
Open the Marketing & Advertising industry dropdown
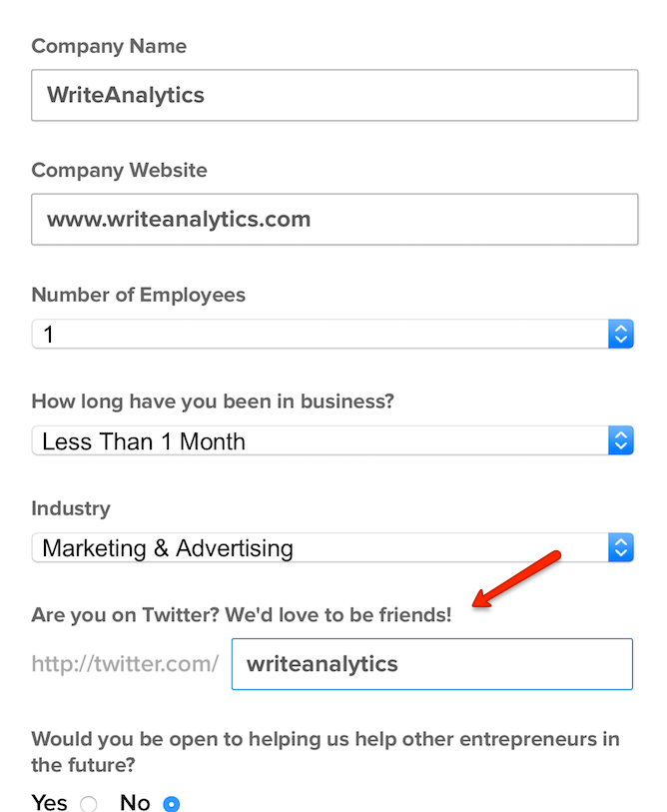point(320,547)
